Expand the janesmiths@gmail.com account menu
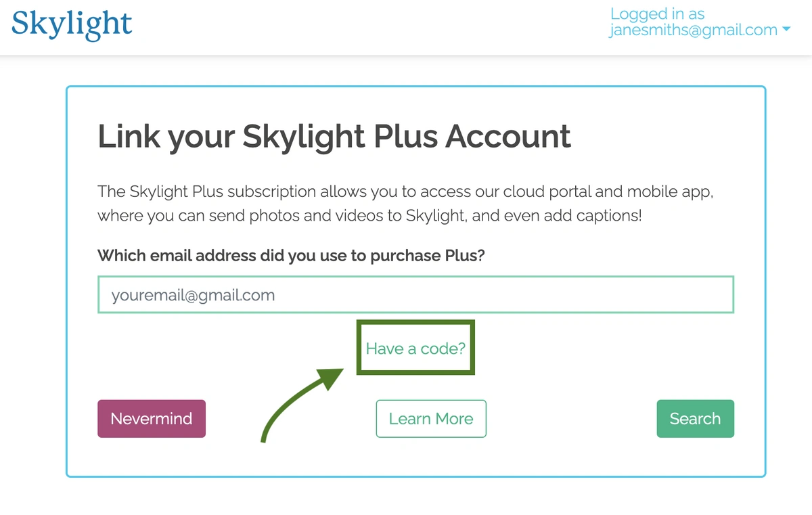 [x=700, y=30]
